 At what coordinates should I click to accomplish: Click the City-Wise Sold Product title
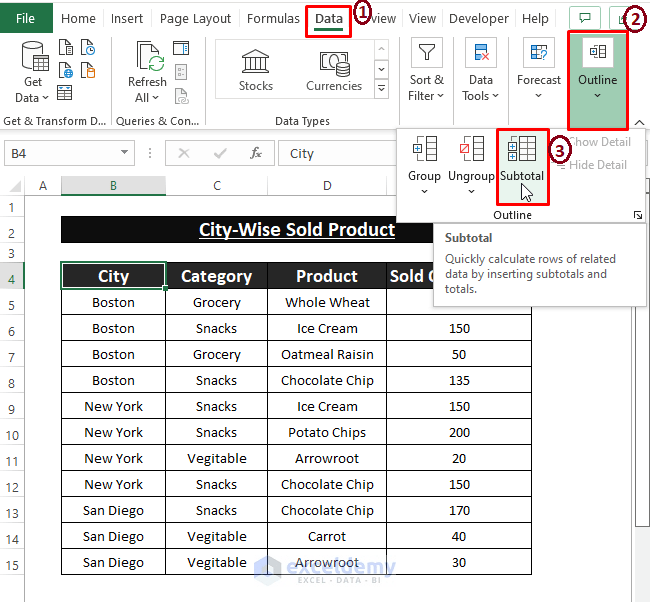pyautogui.click(x=297, y=230)
